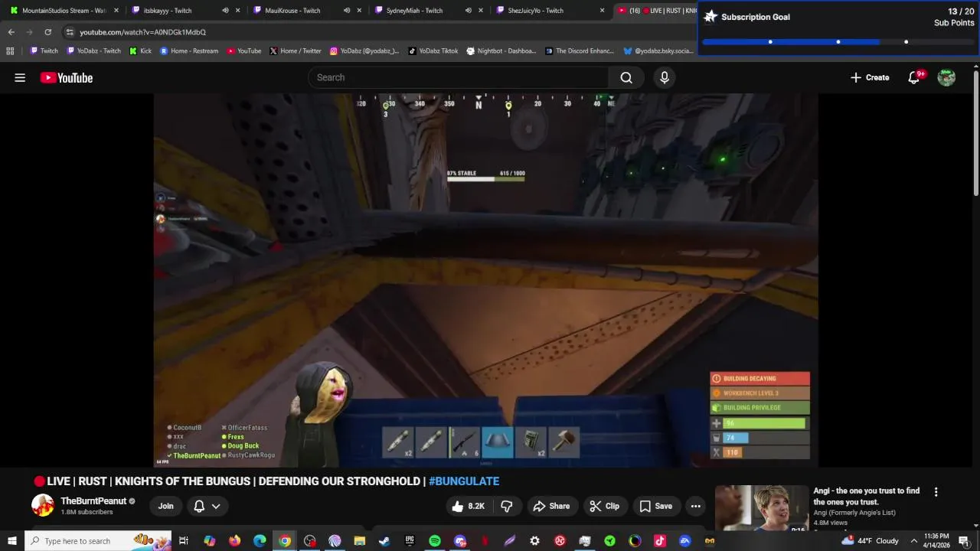Open the Kick bookmark

[141, 51]
